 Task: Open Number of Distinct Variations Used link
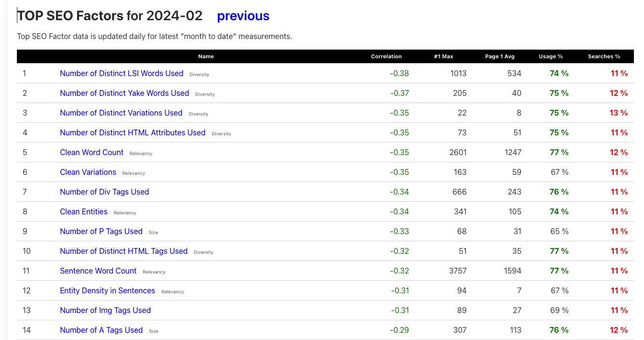[121, 113]
